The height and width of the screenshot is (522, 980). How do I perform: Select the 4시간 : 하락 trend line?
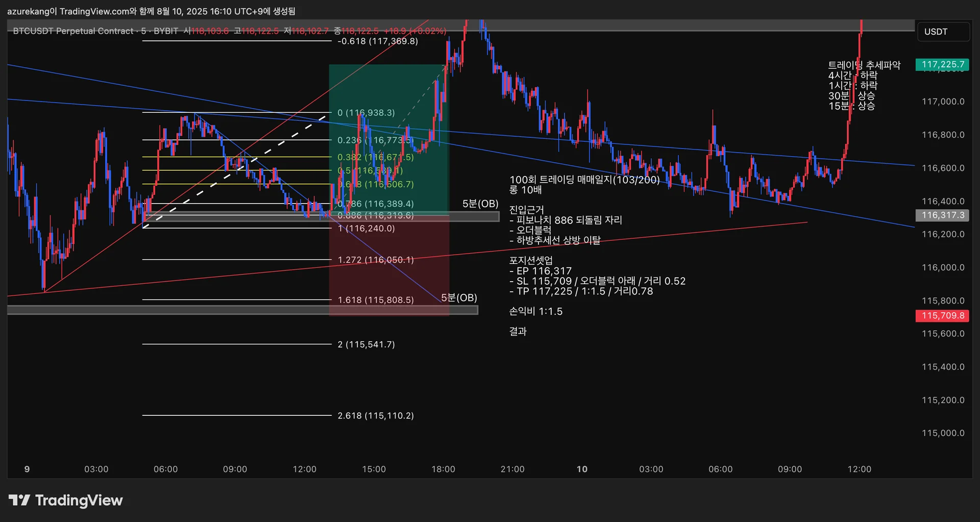[852, 76]
